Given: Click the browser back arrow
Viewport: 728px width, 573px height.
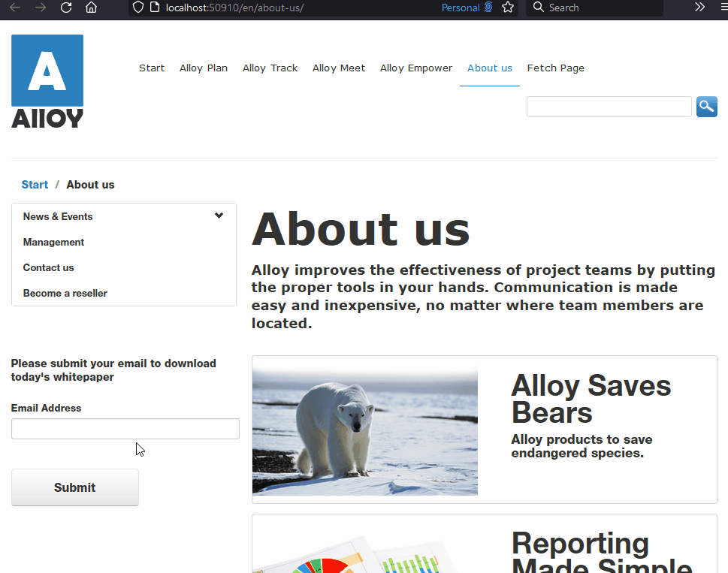Looking at the screenshot, I should coord(15,8).
